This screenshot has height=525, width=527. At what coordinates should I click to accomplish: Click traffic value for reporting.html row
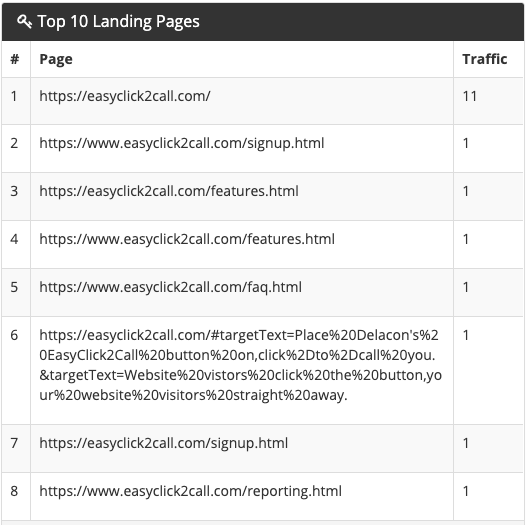[466, 491]
